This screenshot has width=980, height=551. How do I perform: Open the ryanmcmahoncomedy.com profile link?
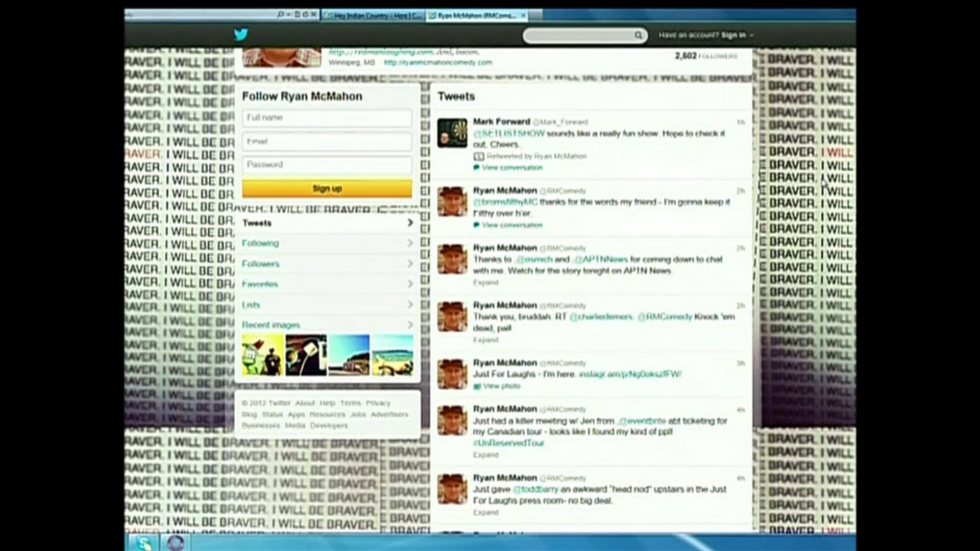pos(438,62)
